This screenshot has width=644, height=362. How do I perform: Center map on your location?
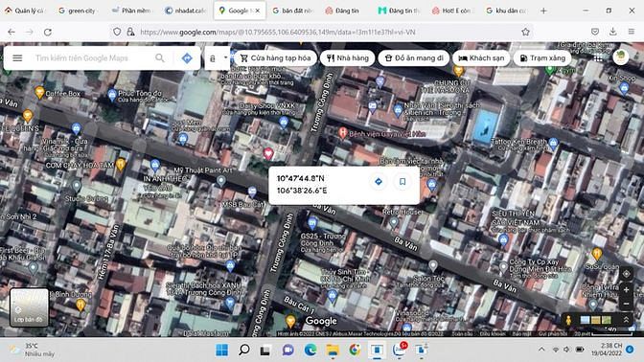[x=626, y=274]
